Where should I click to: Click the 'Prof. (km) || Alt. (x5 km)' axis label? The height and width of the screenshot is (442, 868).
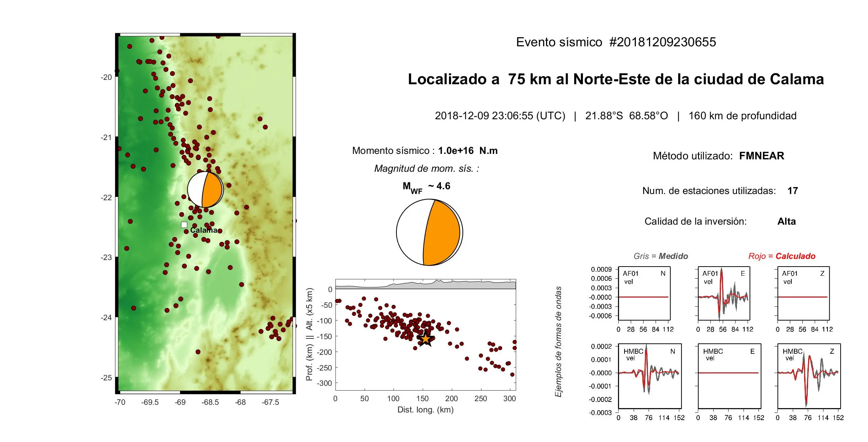coord(310,334)
